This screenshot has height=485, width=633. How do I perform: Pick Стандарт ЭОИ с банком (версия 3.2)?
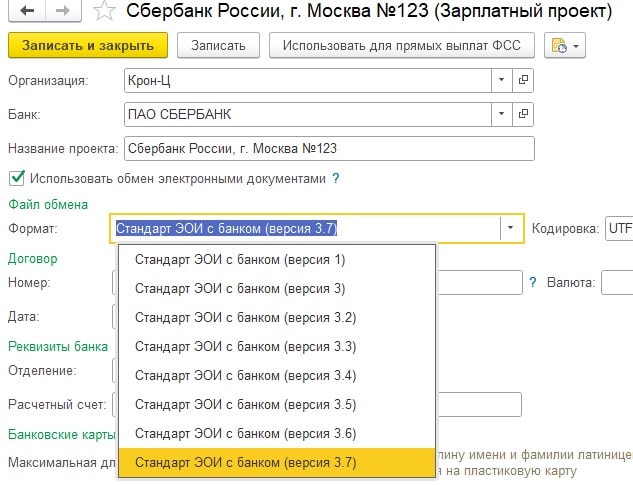[245, 318]
